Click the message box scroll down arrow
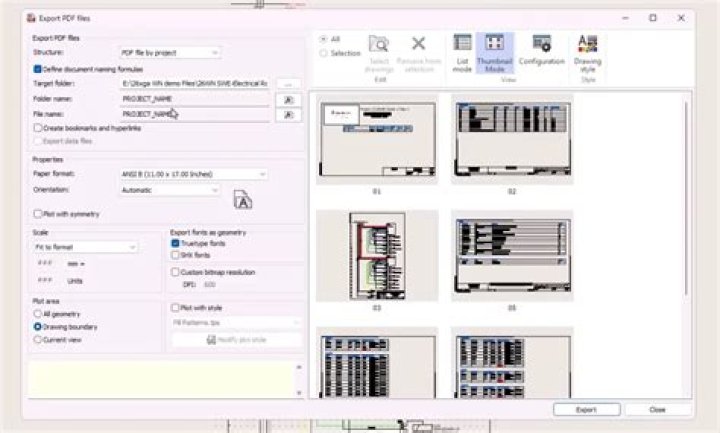Image resolution: width=720 pixels, height=433 pixels. pos(299,393)
